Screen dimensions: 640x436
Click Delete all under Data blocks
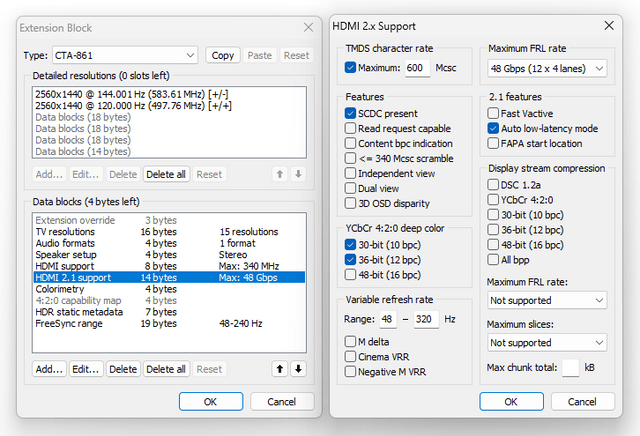166,369
